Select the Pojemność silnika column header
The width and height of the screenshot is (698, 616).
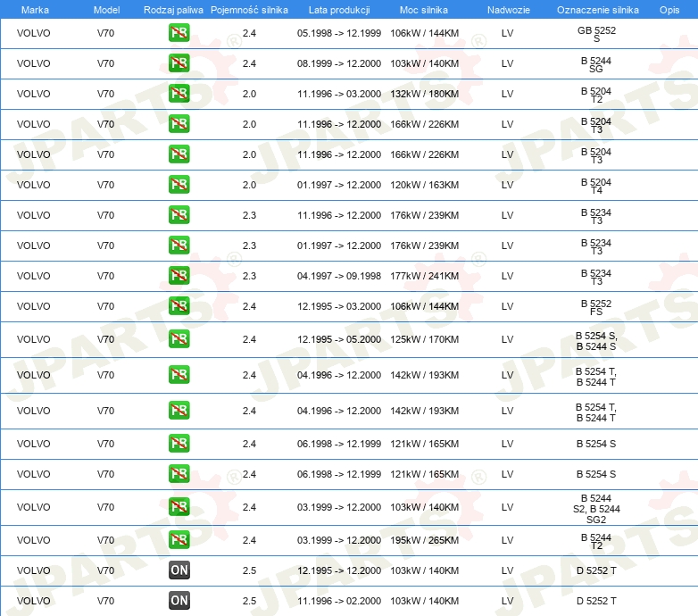pyautogui.click(x=249, y=9)
